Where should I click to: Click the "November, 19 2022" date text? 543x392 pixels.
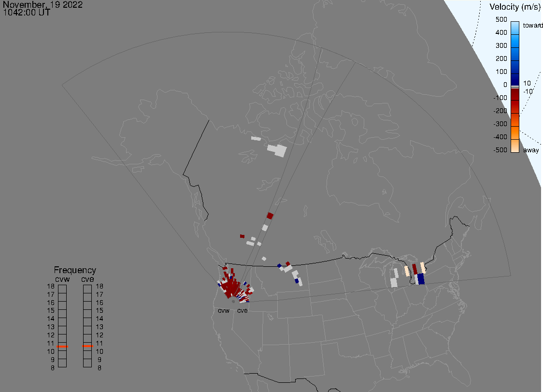43,4
